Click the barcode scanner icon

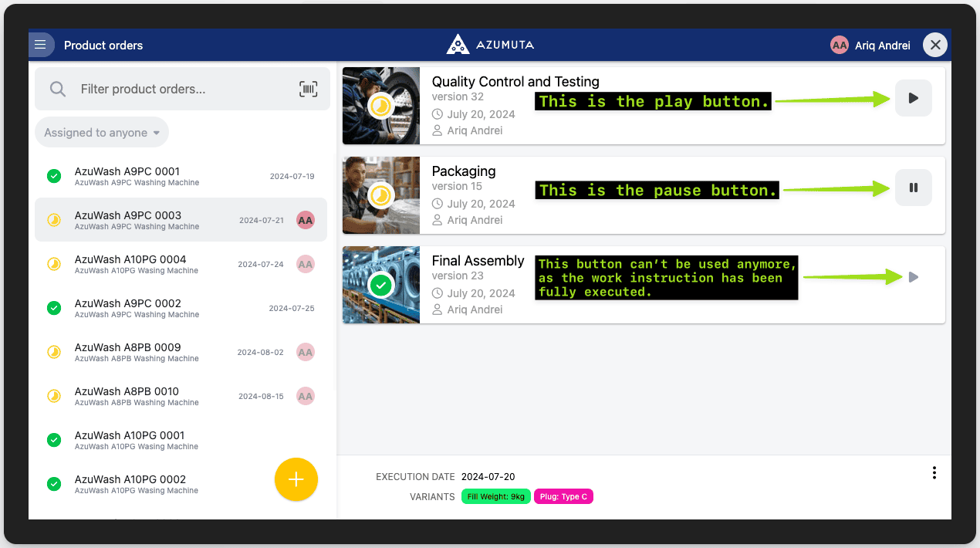[x=308, y=89]
